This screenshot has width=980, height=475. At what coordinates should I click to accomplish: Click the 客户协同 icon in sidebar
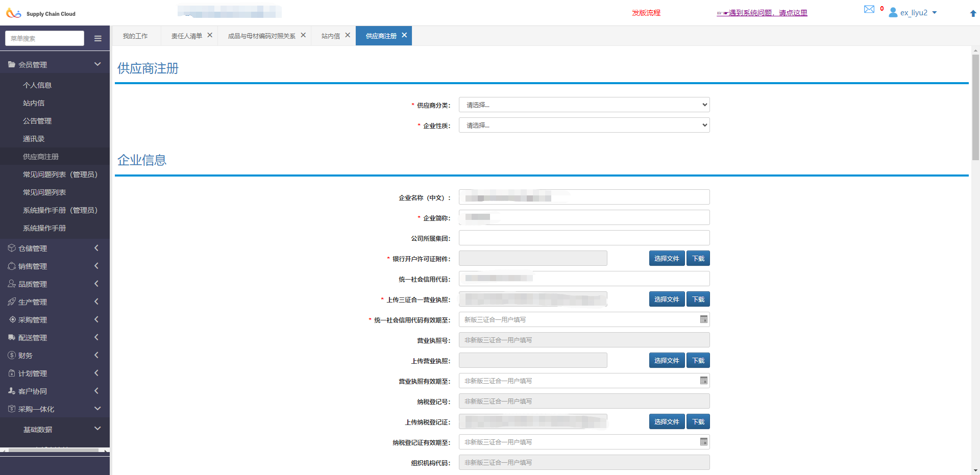[12, 391]
